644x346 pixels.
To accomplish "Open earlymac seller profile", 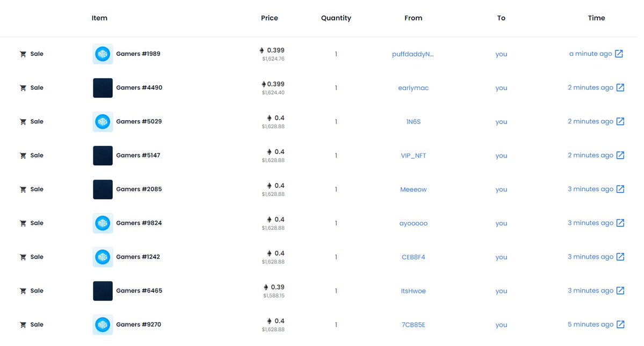I will [x=413, y=88].
